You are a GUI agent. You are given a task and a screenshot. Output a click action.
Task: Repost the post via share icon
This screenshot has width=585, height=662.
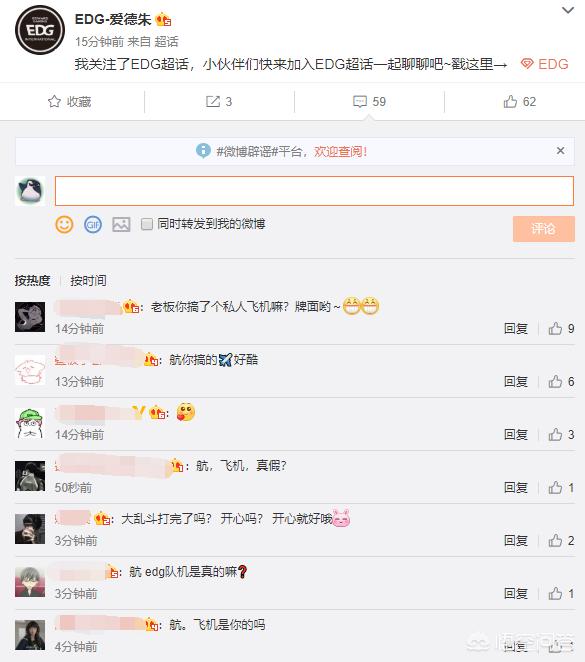click(213, 101)
